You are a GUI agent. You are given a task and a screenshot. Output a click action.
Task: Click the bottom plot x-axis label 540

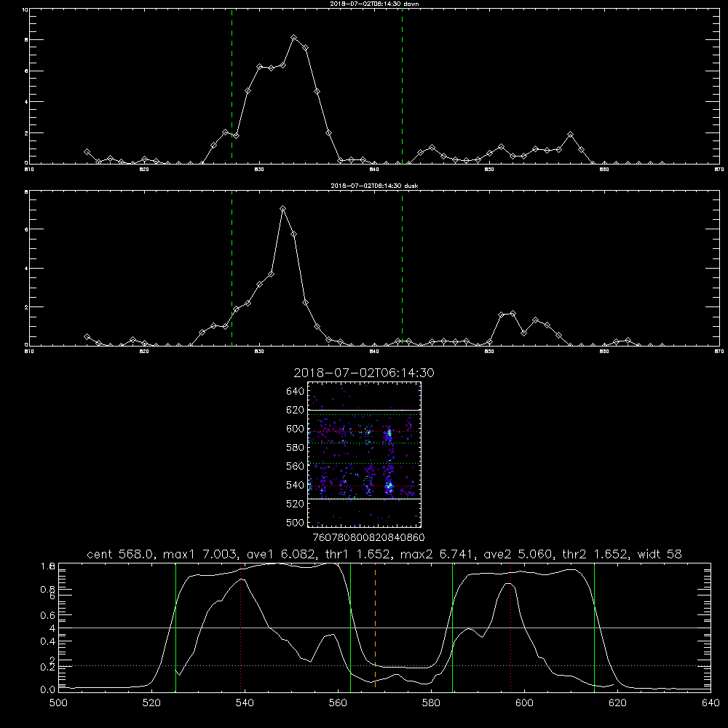coord(245,703)
